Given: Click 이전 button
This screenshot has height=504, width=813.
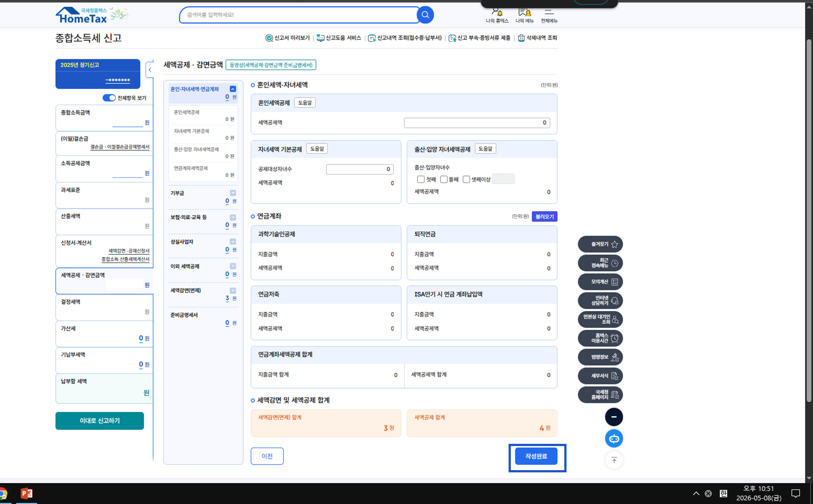Looking at the screenshot, I should tap(267, 456).
